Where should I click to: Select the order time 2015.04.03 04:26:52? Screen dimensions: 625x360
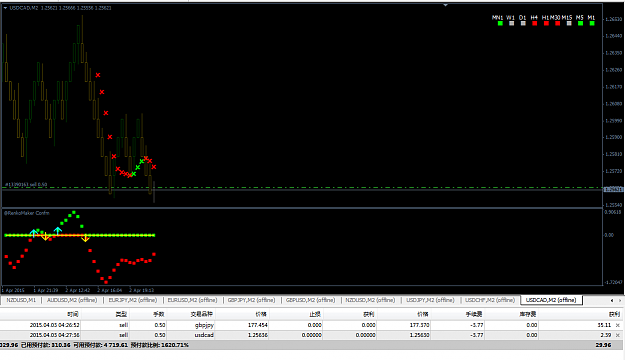[54, 325]
